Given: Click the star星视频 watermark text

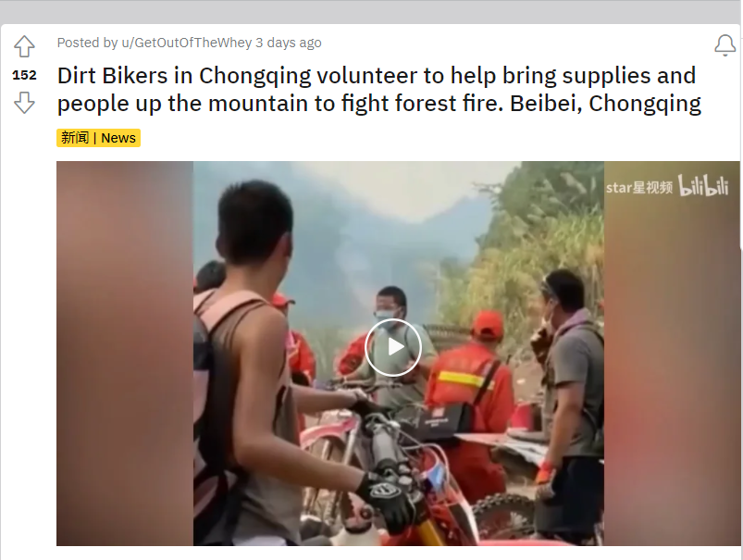Looking at the screenshot, I should [639, 188].
